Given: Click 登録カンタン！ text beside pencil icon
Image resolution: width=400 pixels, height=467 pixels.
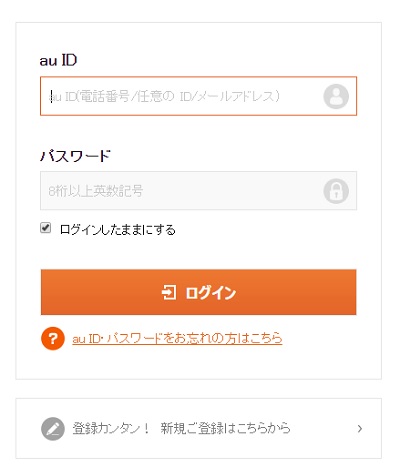Looking at the screenshot, I should pyautogui.click(x=111, y=428).
